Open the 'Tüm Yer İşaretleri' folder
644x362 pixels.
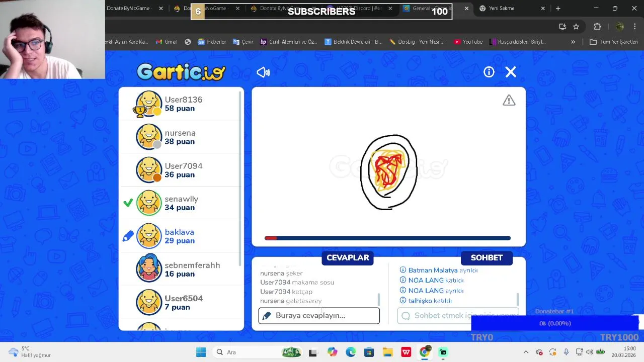[614, 42]
